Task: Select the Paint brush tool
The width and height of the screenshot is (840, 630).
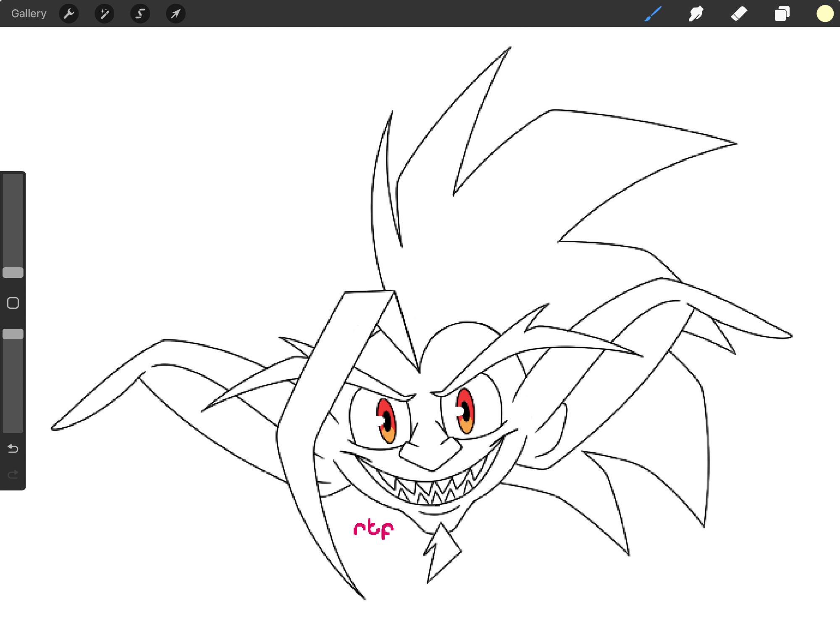Action: 653,13
